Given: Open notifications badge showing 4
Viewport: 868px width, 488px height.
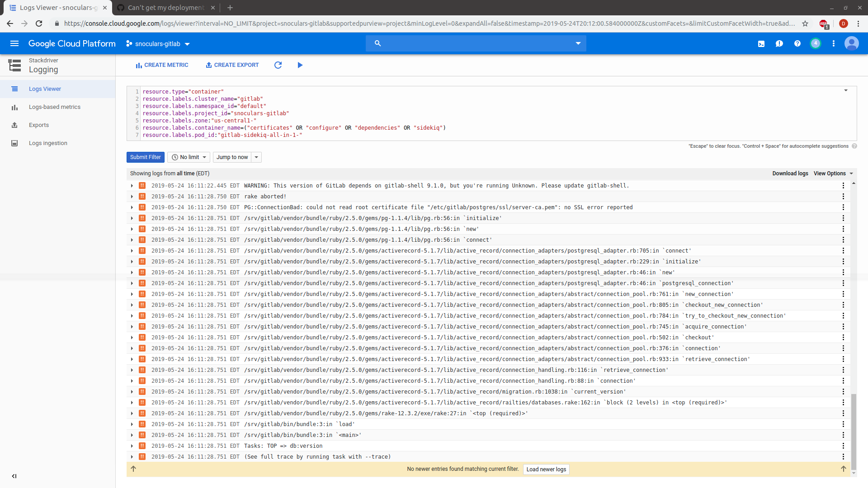Looking at the screenshot, I should tap(816, 43).
